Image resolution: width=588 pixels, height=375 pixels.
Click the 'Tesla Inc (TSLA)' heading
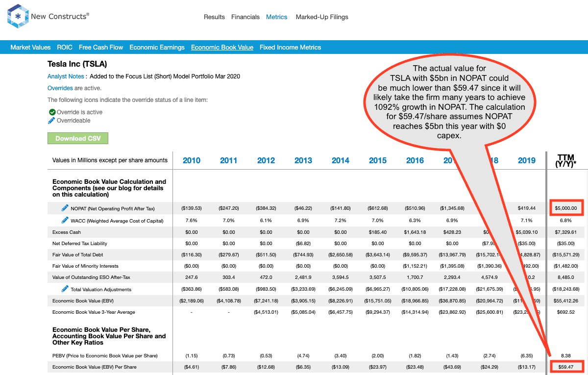(x=77, y=64)
